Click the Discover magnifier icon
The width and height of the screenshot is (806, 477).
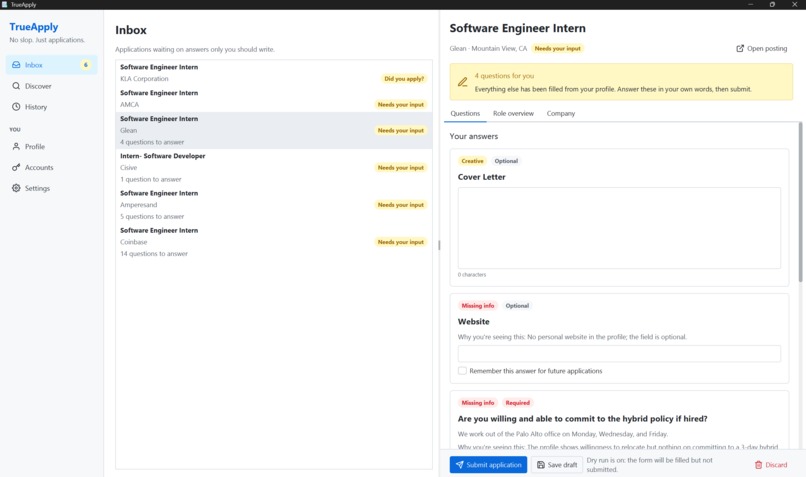tap(16, 86)
